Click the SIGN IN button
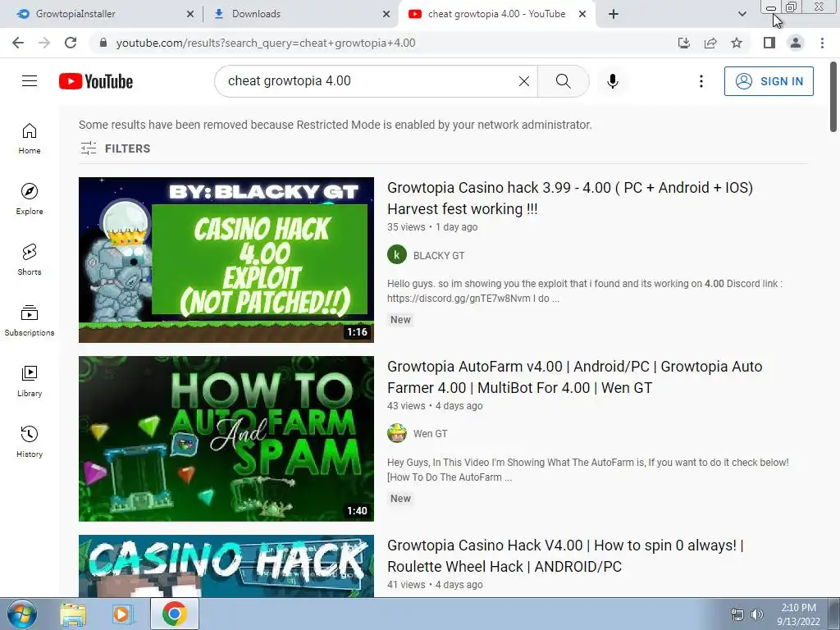Image resolution: width=840 pixels, height=630 pixels. coord(769,81)
